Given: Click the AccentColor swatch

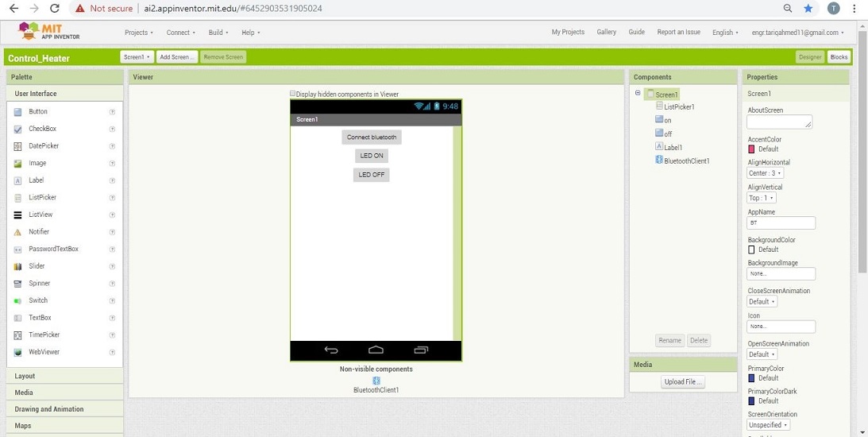Looking at the screenshot, I should (x=751, y=149).
